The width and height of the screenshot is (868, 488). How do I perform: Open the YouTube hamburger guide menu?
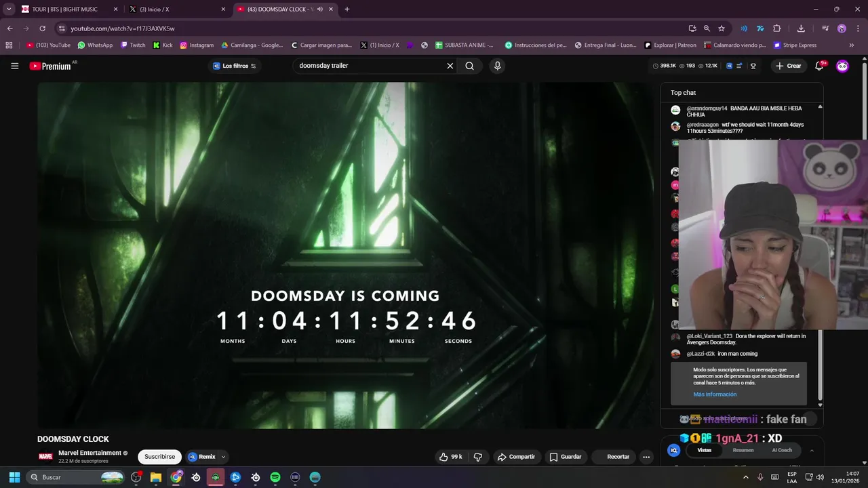(x=14, y=66)
